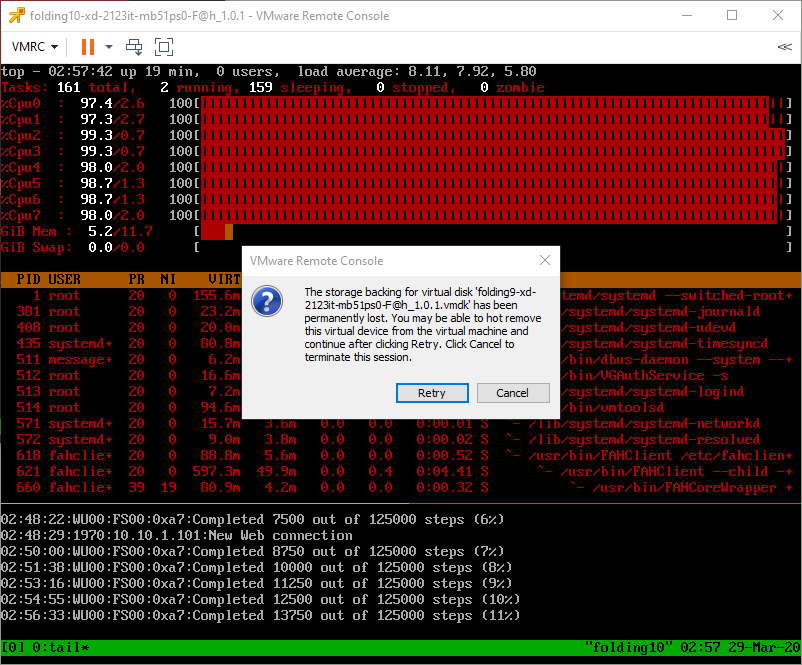This screenshot has width=802, height=665.
Task: Click the PID 513 systemd-logind process row
Action: coord(401,391)
